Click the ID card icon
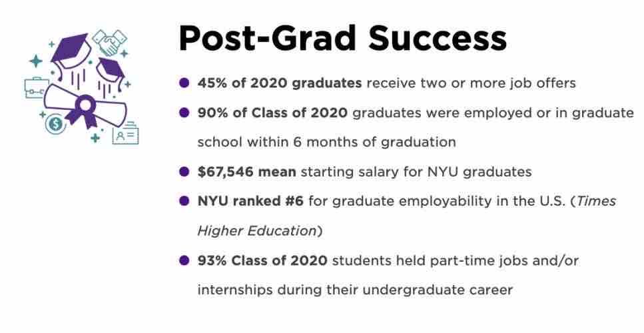The width and height of the screenshot is (644, 333). [125, 133]
